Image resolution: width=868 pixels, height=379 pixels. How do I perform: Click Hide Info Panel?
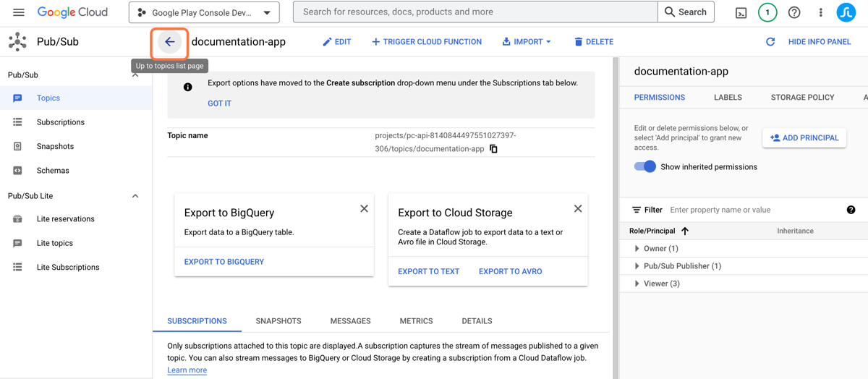click(x=820, y=42)
